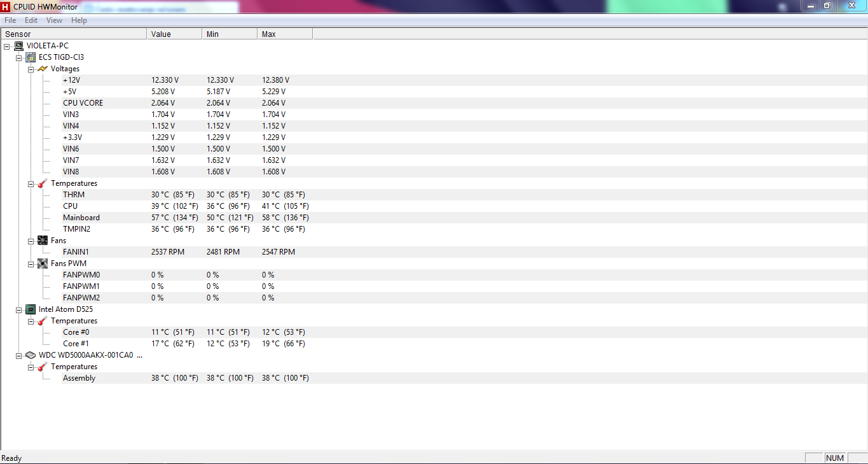
Task: Minimize the HWMonitor window
Action: (809, 5)
